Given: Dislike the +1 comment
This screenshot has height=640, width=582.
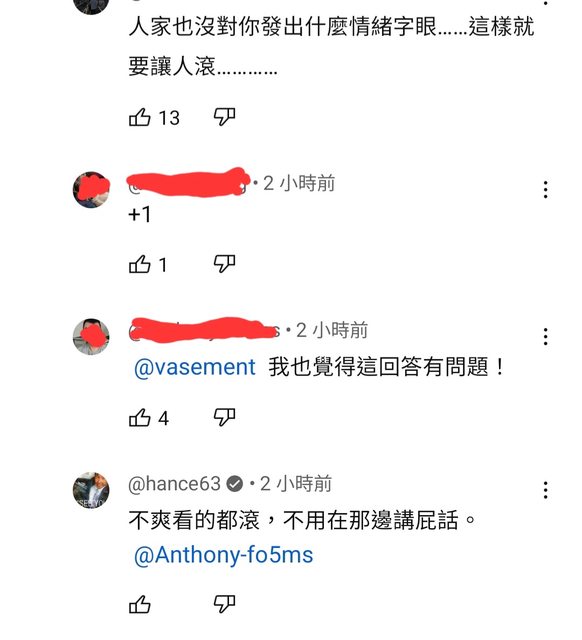Looking at the screenshot, I should 224,264.
